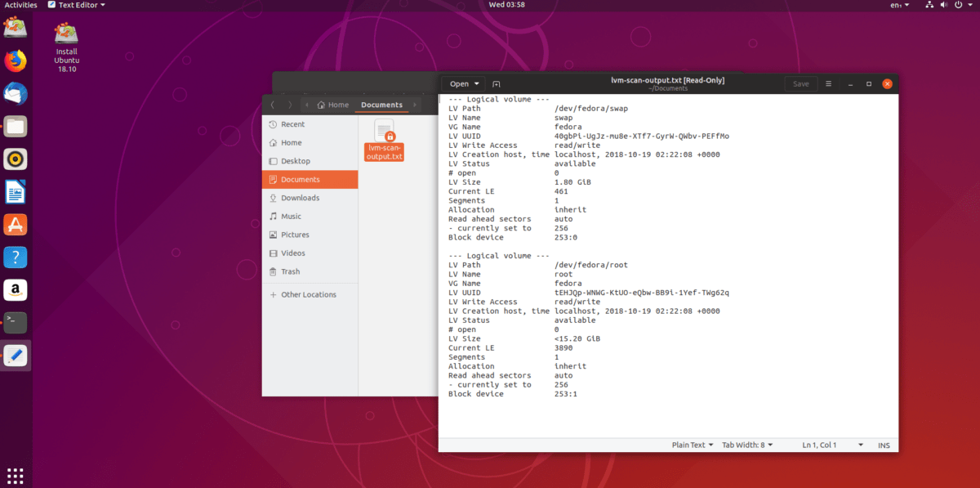Show all applications via grid icon
This screenshot has height=488, width=980.
(15, 475)
